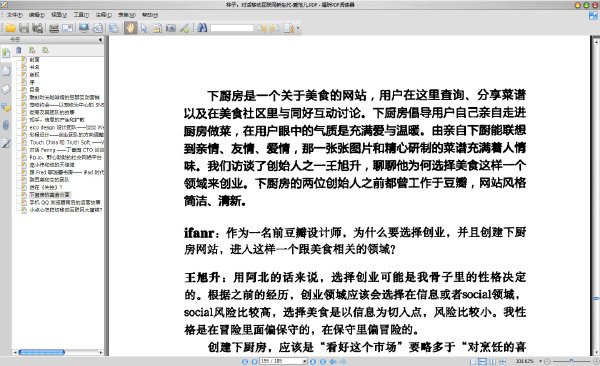Open the 编辑 (Edit) menu
The width and height of the screenshot is (600, 366).
[37, 15]
